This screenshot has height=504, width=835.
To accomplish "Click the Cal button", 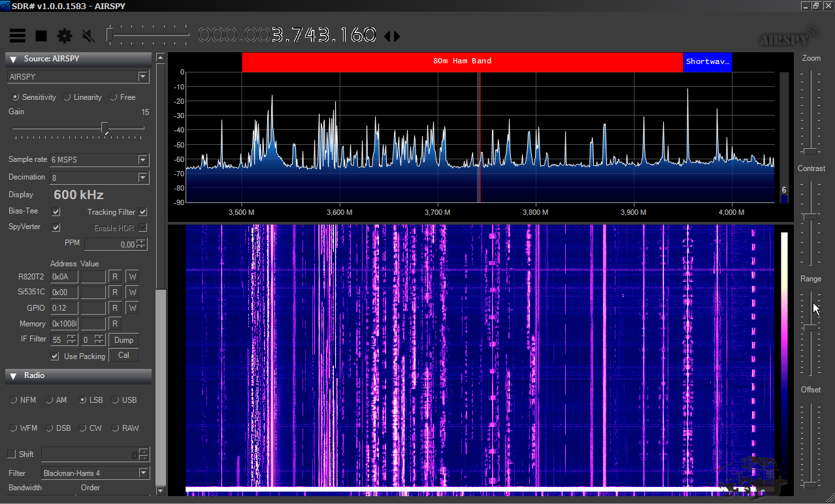I will pyautogui.click(x=123, y=355).
